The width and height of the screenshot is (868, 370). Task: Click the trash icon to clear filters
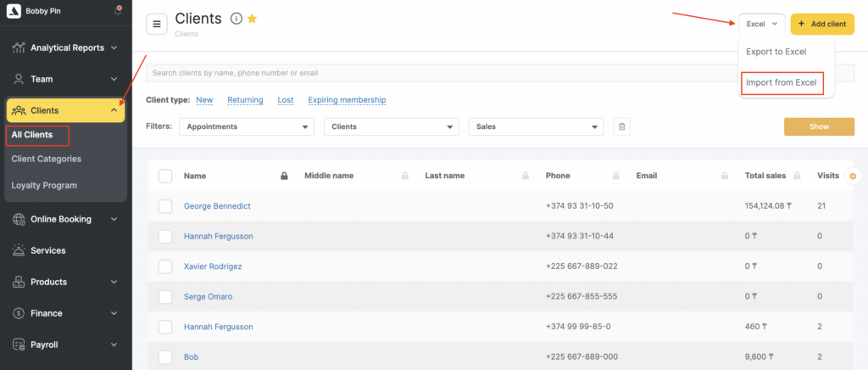pyautogui.click(x=621, y=126)
